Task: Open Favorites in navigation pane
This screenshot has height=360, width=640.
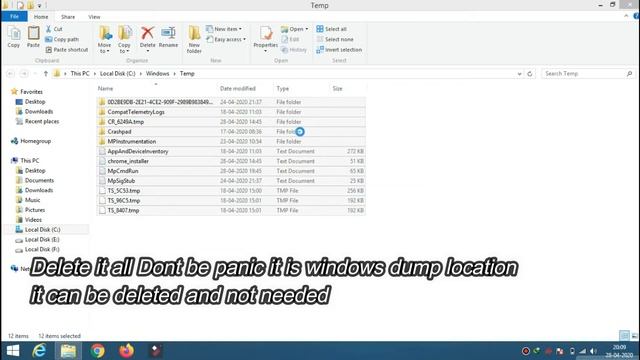Action: point(31,92)
